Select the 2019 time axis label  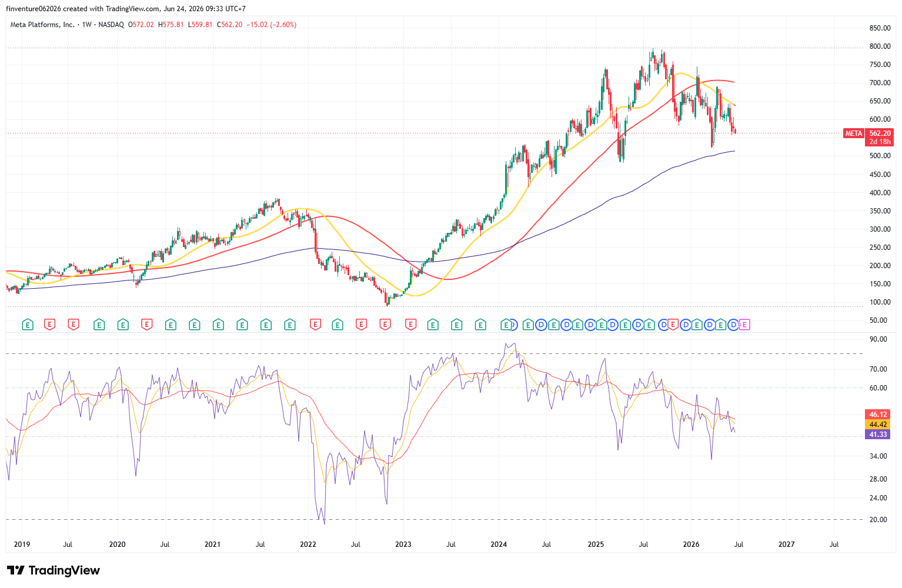[22, 544]
